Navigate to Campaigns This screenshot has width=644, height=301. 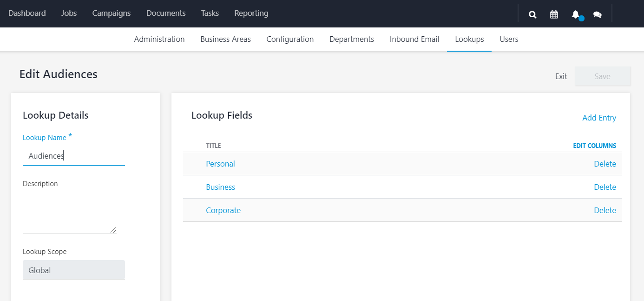pos(112,13)
